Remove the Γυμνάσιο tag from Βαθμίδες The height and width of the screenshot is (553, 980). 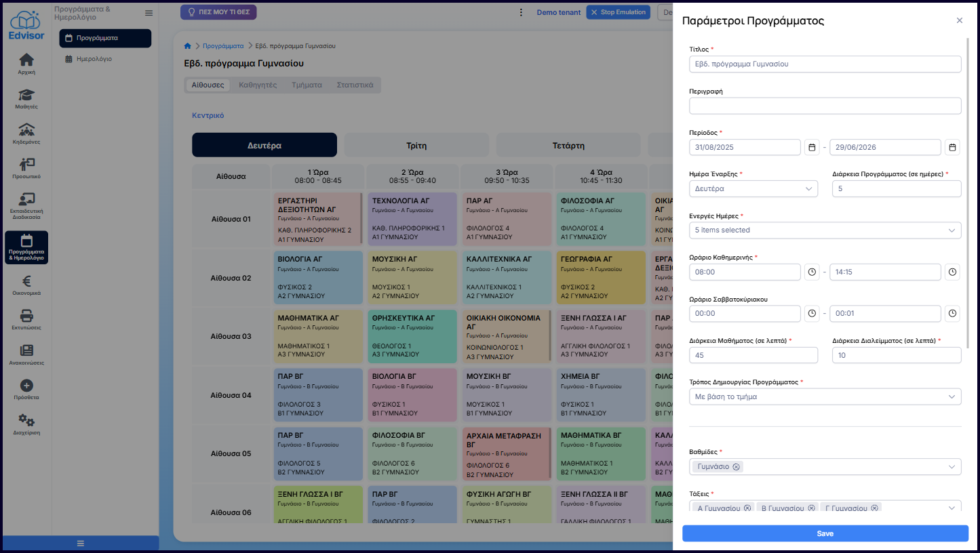(736, 467)
